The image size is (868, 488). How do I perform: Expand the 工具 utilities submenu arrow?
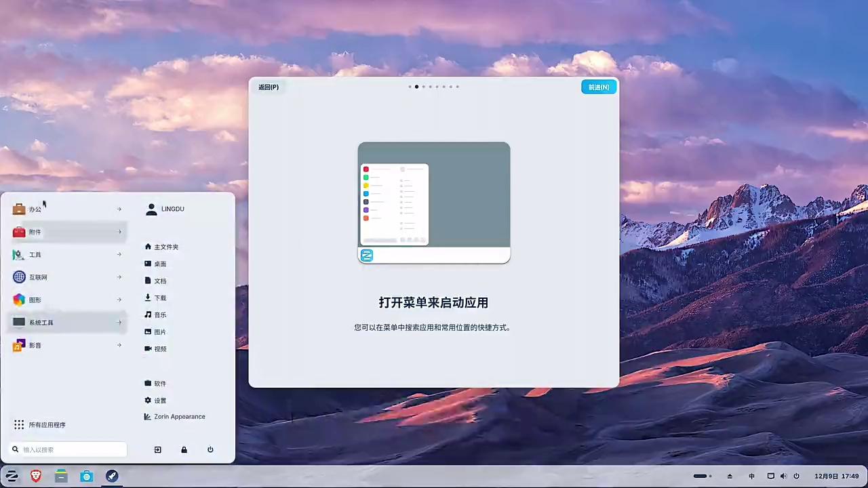[x=119, y=255]
